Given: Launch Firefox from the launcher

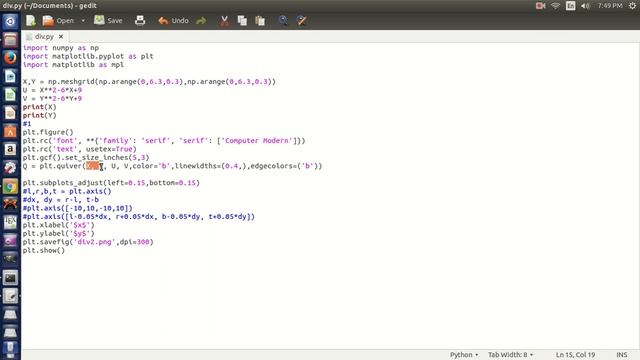Looking at the screenshot, I should point(10,58).
